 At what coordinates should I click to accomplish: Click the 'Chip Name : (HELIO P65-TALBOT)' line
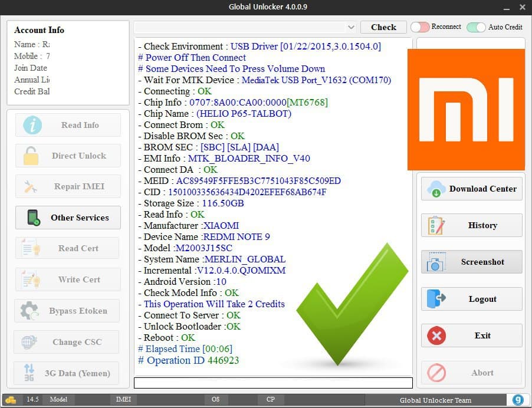[215, 114]
